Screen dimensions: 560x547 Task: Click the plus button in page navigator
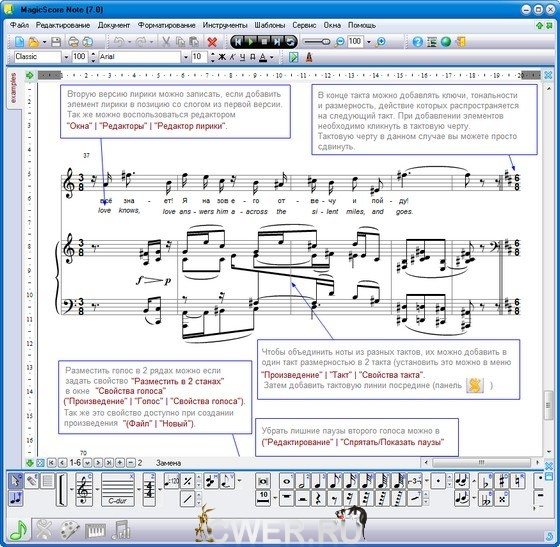pos(120,463)
